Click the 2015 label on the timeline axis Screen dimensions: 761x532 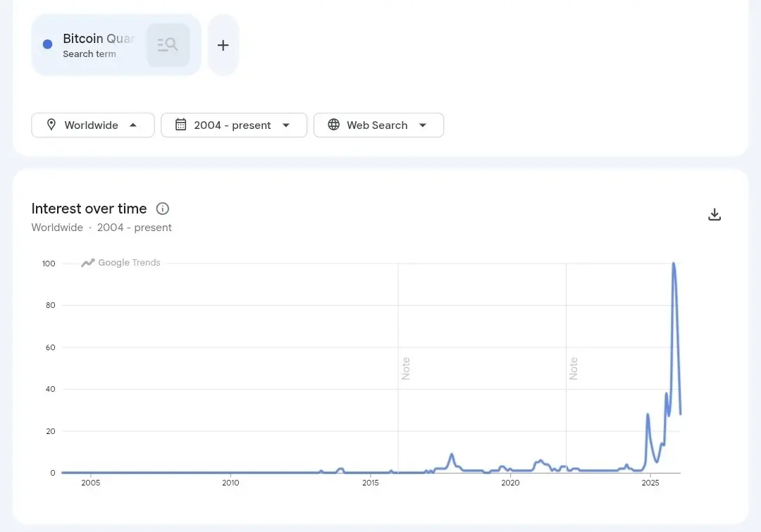tap(371, 483)
